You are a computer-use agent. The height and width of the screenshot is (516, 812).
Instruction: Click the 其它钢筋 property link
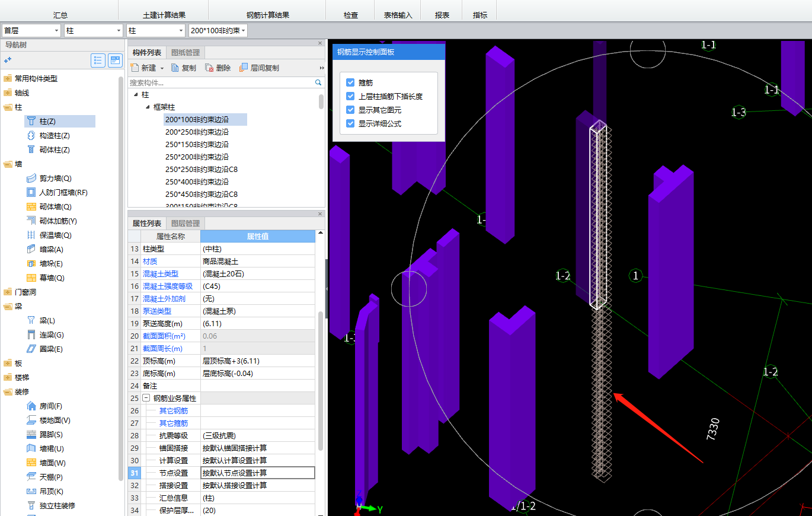coord(174,410)
